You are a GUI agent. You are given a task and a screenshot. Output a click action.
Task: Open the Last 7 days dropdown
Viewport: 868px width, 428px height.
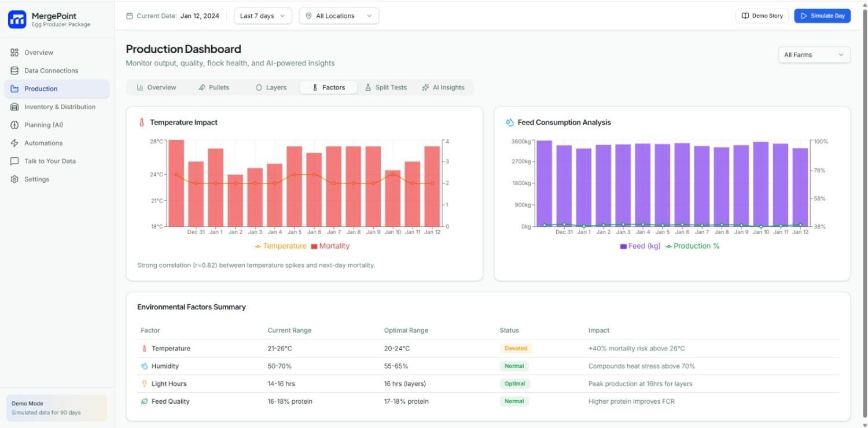(262, 16)
